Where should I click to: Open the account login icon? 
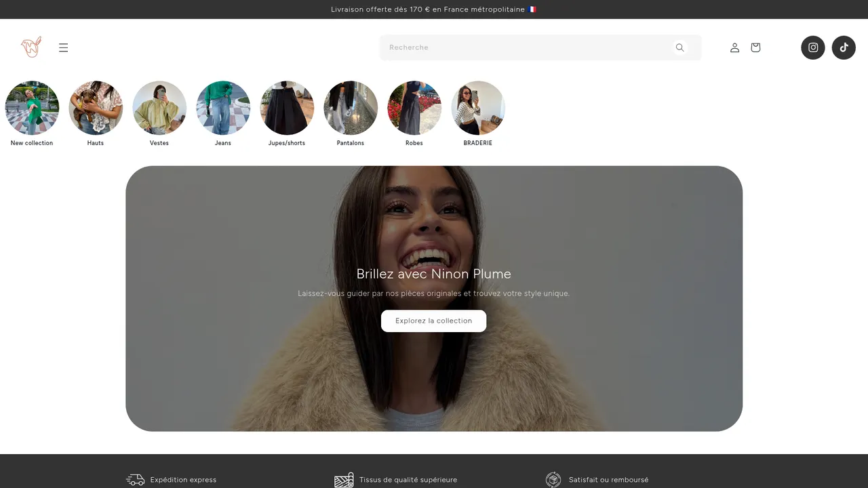coord(734,47)
